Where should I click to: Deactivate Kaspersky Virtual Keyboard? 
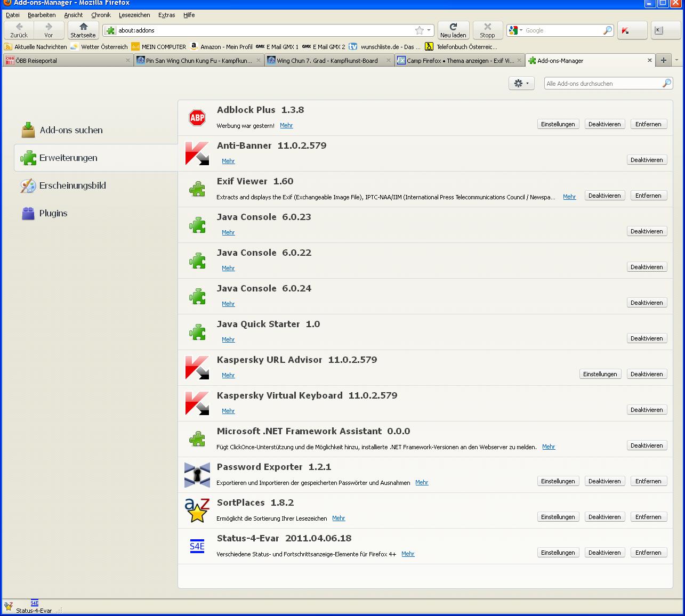tap(646, 410)
